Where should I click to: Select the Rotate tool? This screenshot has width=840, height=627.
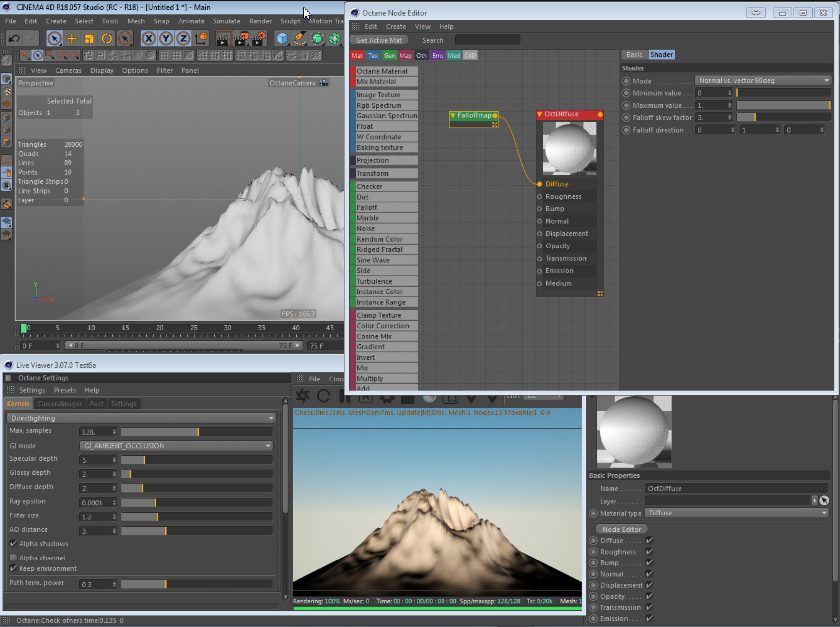click(107, 39)
